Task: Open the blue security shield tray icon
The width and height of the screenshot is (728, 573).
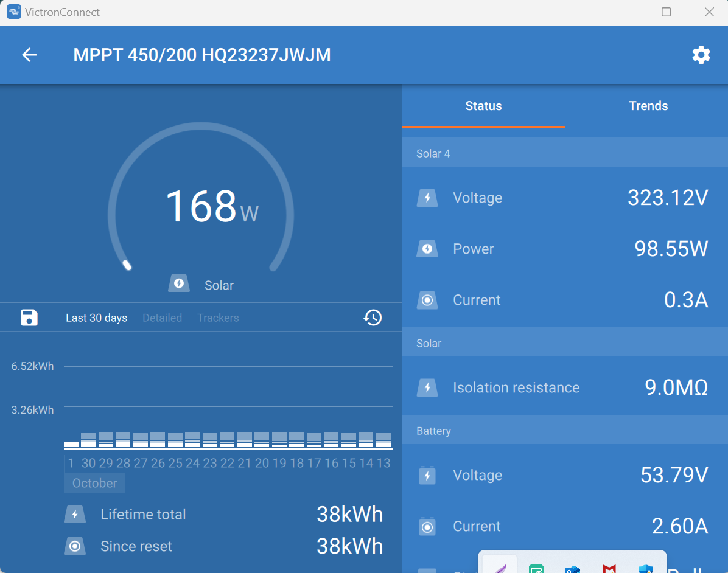Action: point(646,568)
